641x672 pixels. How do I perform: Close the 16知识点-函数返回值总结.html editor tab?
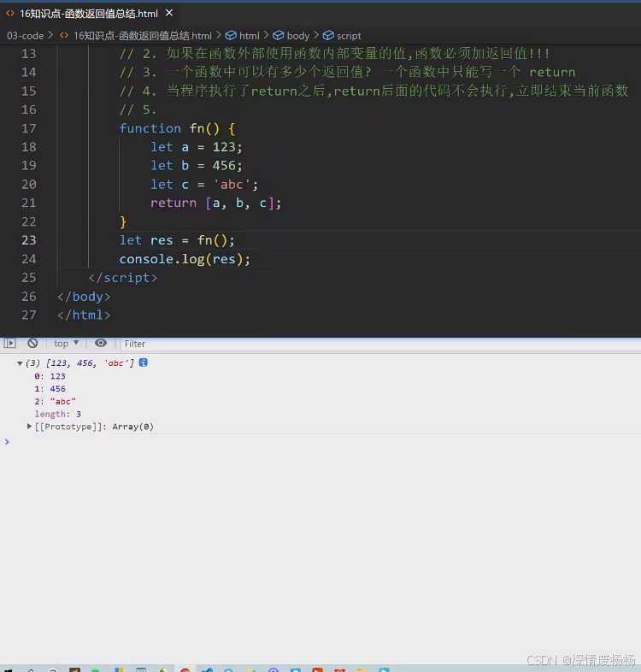tap(169, 14)
